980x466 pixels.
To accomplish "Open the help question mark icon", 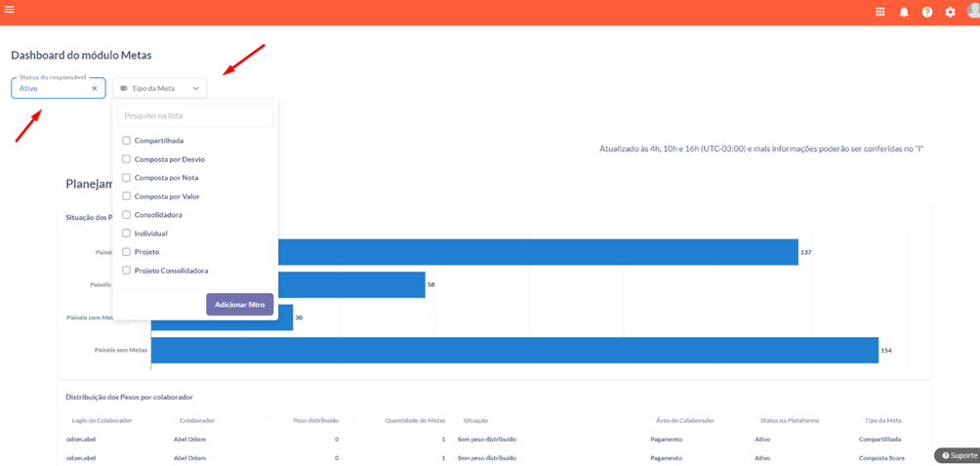I will point(927,12).
